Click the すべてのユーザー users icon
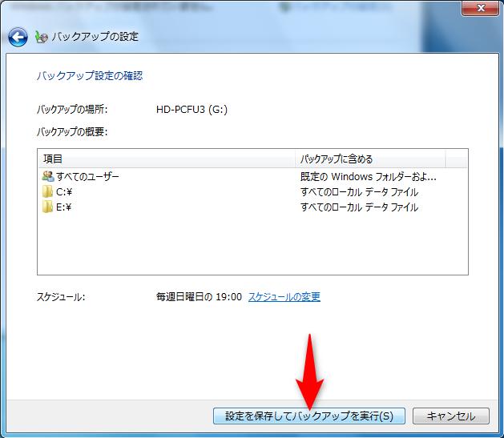Screen dimensions: 504x438 click(x=48, y=176)
